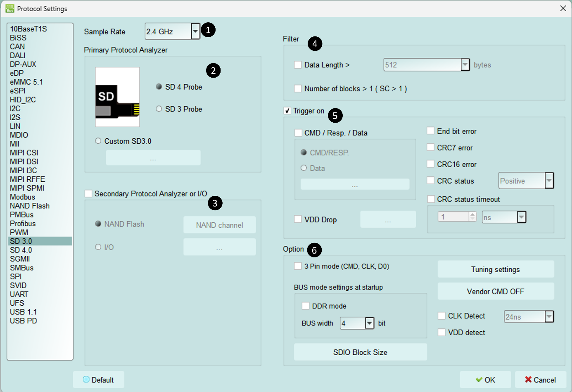Open SDIO Block Size settings
Viewport: 572px width, 392px height.
[x=360, y=352]
